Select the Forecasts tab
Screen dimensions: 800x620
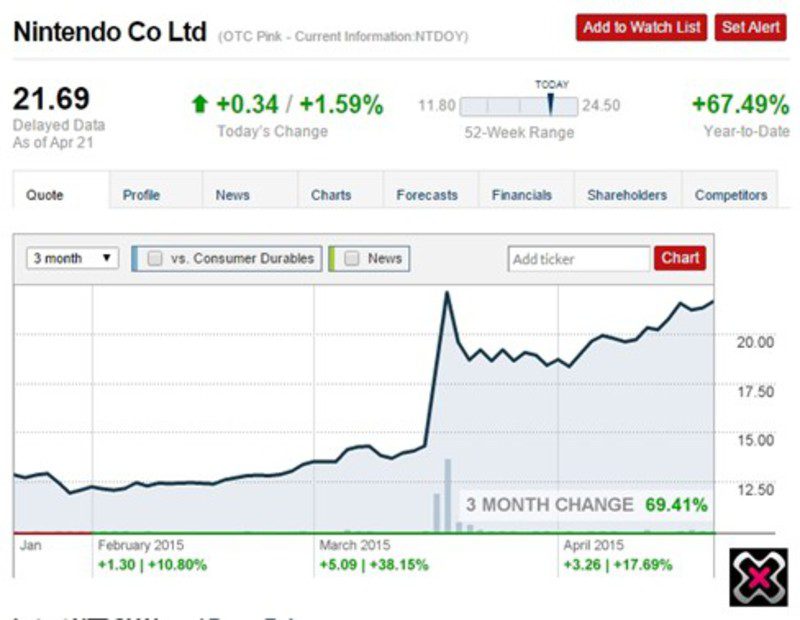[427, 195]
